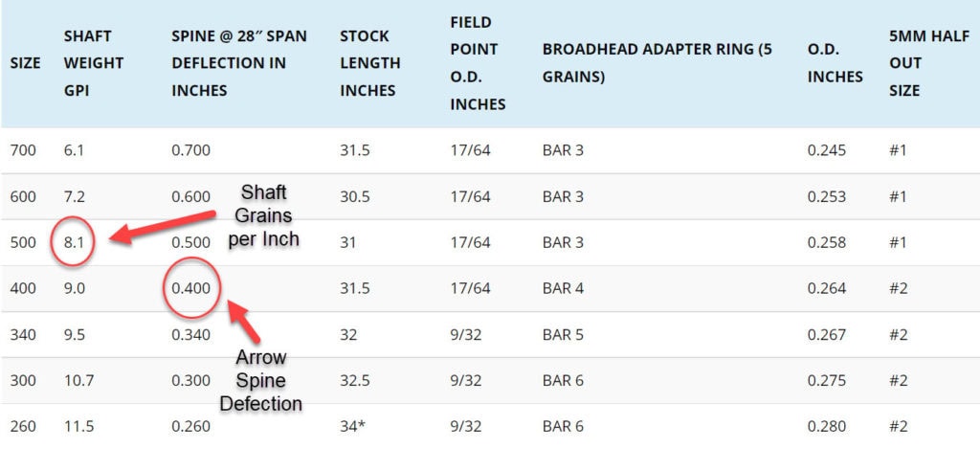Select the BROADHEAD ADAPTER RING column header

pos(657,63)
